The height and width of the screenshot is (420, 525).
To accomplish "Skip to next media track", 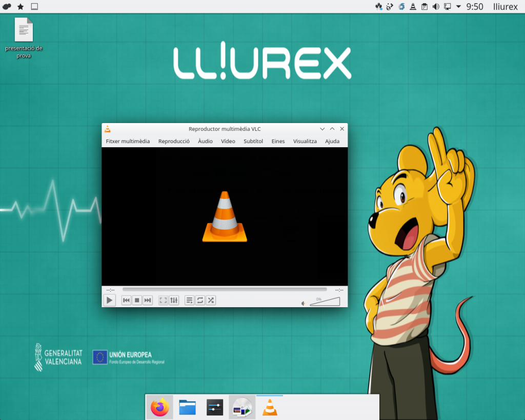I will pos(148,301).
